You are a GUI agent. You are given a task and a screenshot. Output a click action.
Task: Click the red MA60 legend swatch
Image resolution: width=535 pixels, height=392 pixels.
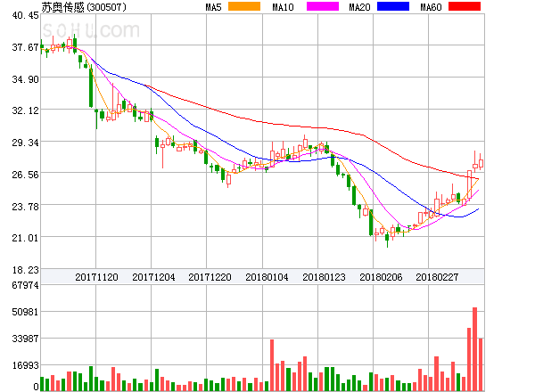[465, 6]
